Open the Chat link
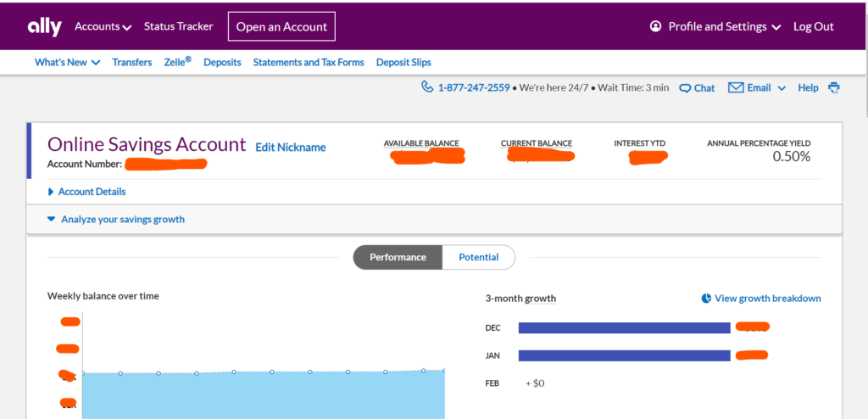 pos(704,88)
